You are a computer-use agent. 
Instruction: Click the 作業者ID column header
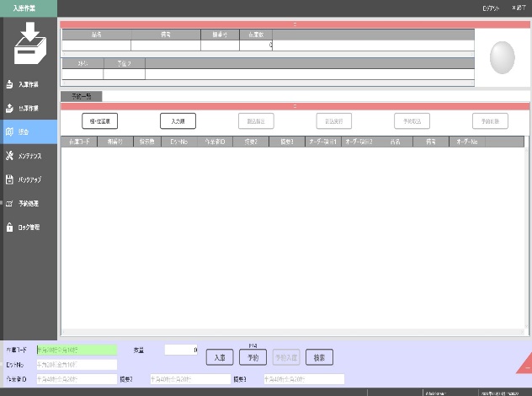tap(215, 142)
